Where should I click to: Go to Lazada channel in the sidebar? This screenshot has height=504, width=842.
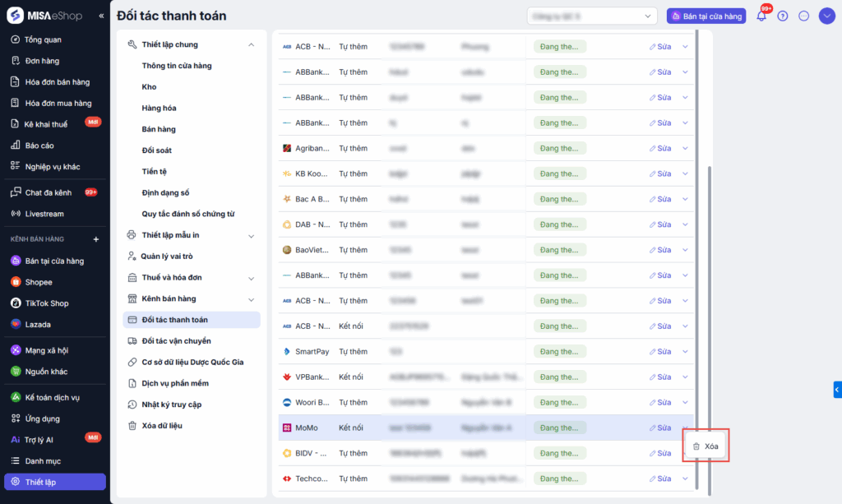pos(38,325)
